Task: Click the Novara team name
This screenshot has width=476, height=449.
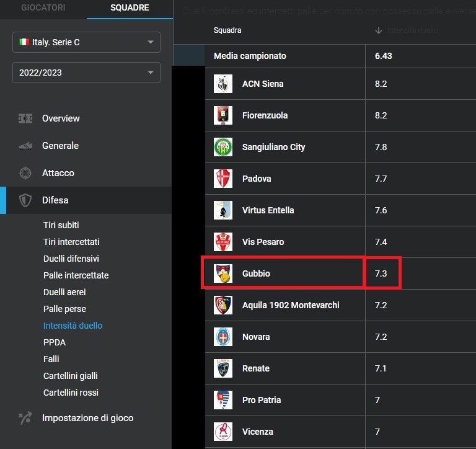Action: [x=256, y=337]
